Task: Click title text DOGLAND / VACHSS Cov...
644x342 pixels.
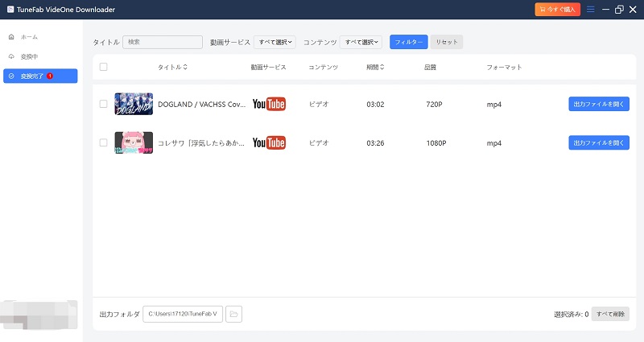Action: click(x=202, y=105)
